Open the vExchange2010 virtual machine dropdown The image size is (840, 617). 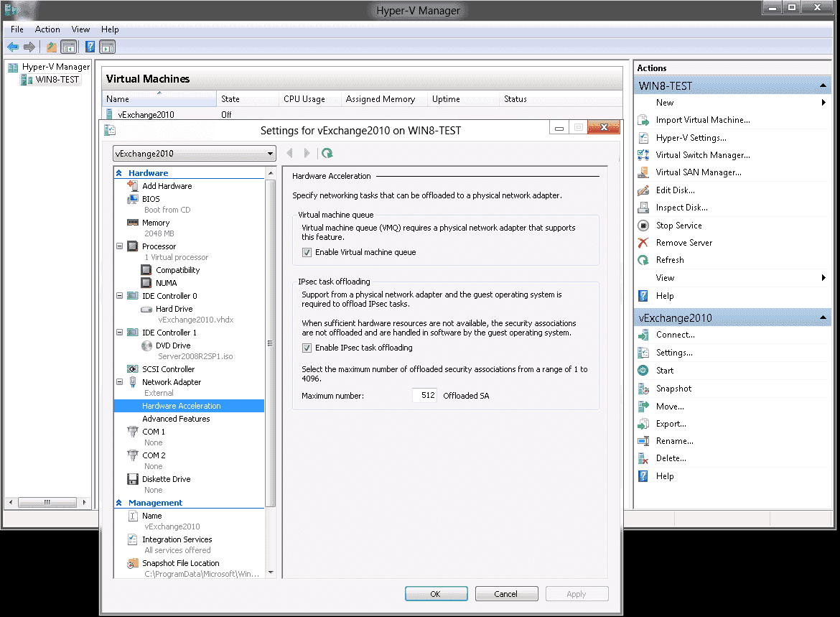pos(195,153)
